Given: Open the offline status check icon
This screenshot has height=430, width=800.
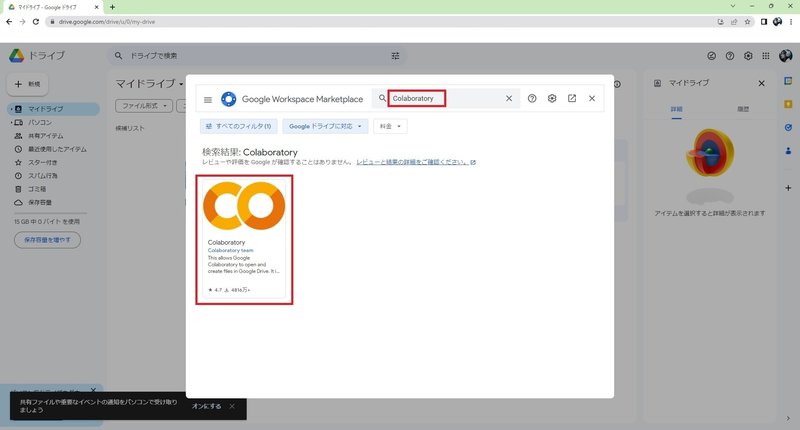Looking at the screenshot, I should pyautogui.click(x=711, y=56).
